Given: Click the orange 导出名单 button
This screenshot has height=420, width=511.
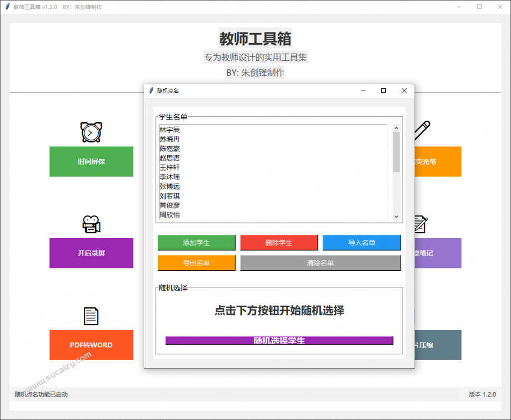Looking at the screenshot, I should tap(196, 263).
